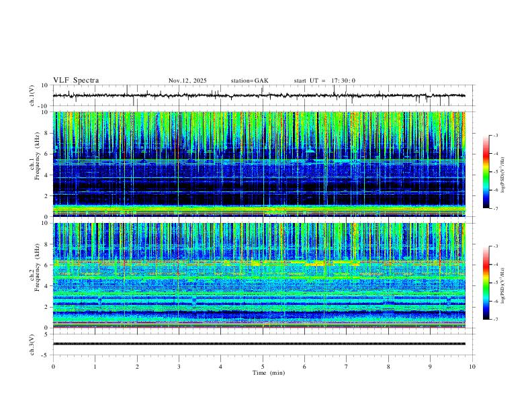Click the "3" tick on the Time axis

coord(179,367)
